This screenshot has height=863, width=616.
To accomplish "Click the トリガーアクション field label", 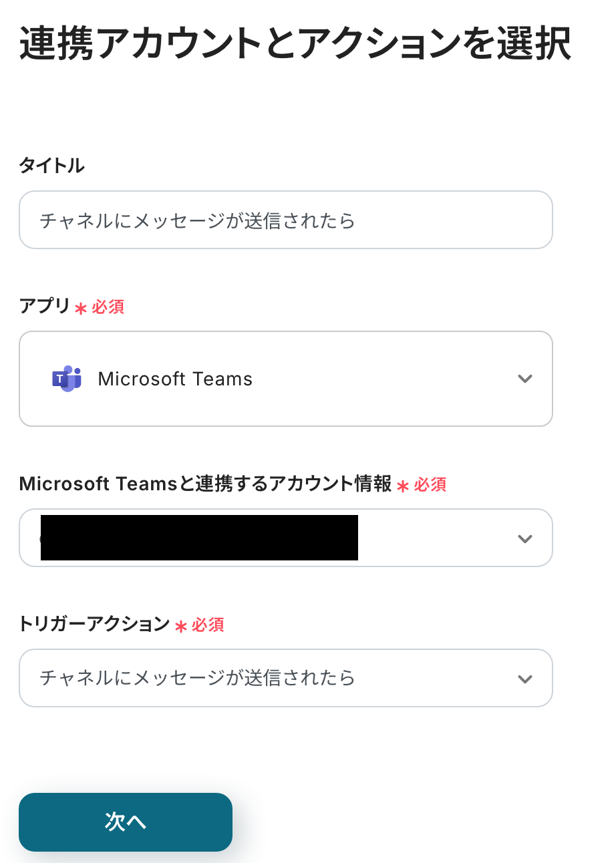I will pyautogui.click(x=94, y=624).
